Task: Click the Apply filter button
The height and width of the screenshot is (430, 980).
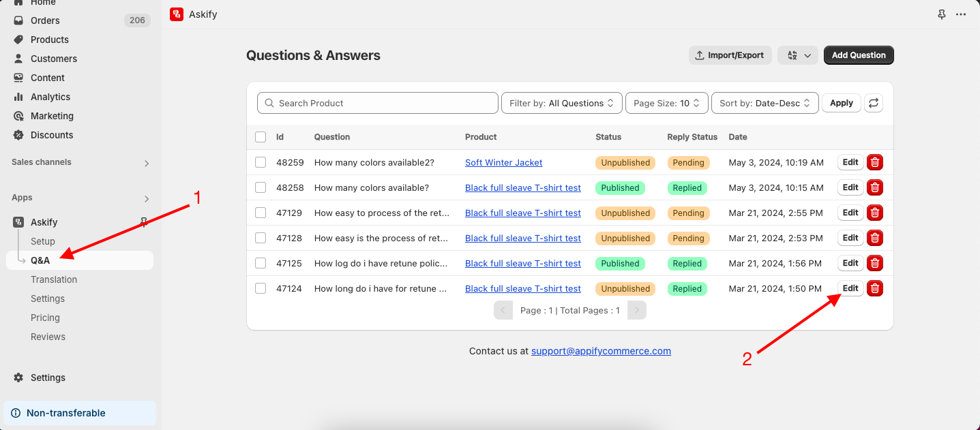Action: click(x=842, y=103)
